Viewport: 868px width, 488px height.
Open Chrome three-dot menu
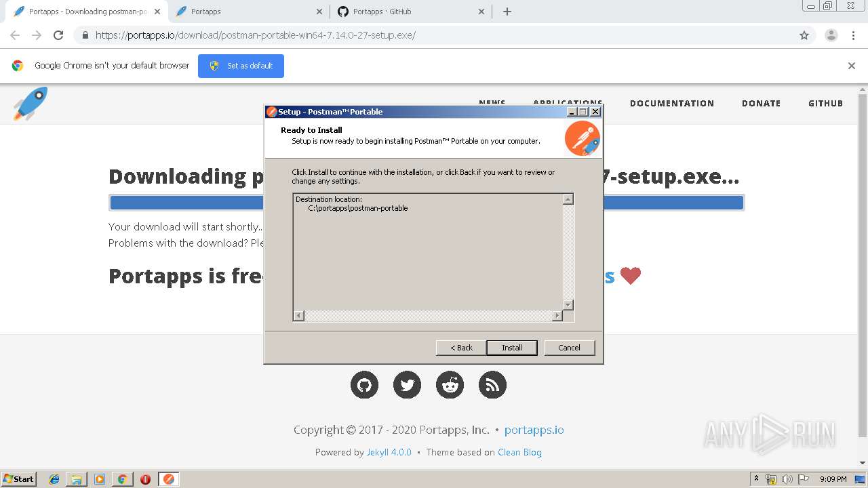click(x=853, y=35)
